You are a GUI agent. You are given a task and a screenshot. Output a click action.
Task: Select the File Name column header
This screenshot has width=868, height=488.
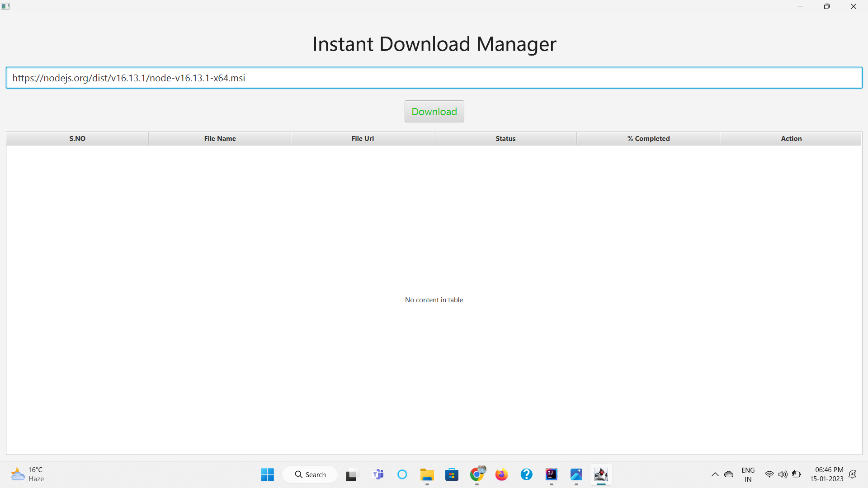[x=220, y=138]
